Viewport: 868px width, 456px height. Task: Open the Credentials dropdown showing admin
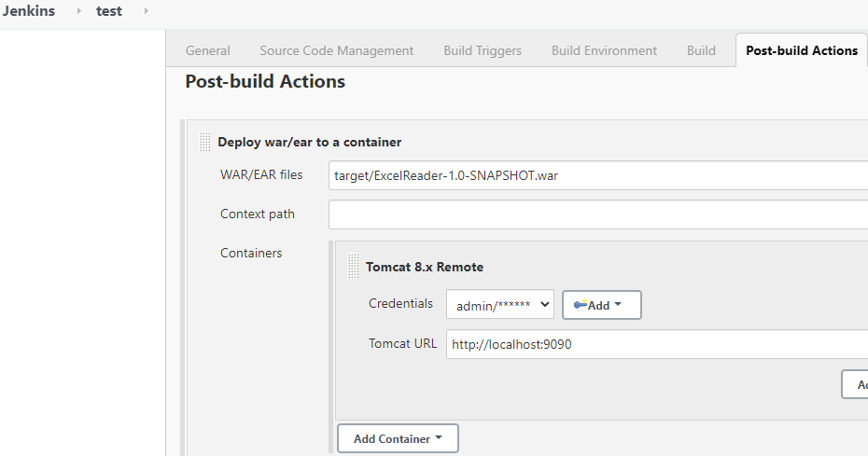(x=500, y=304)
